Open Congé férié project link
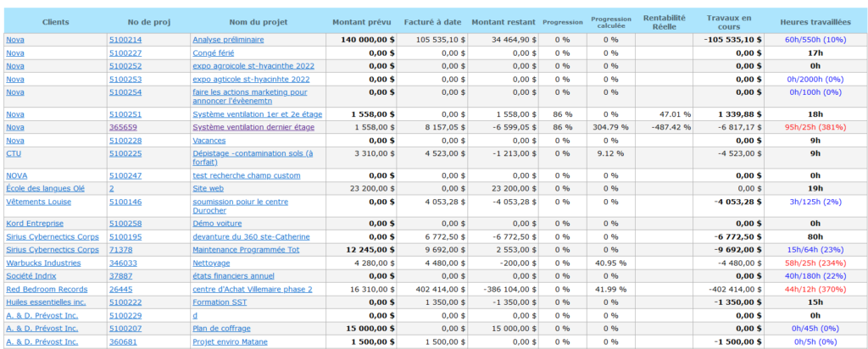The image size is (868, 349). (213, 53)
